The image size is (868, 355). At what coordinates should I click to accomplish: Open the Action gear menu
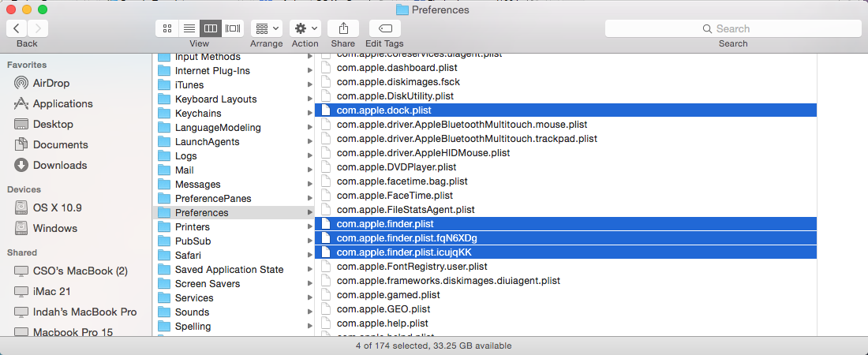point(305,28)
